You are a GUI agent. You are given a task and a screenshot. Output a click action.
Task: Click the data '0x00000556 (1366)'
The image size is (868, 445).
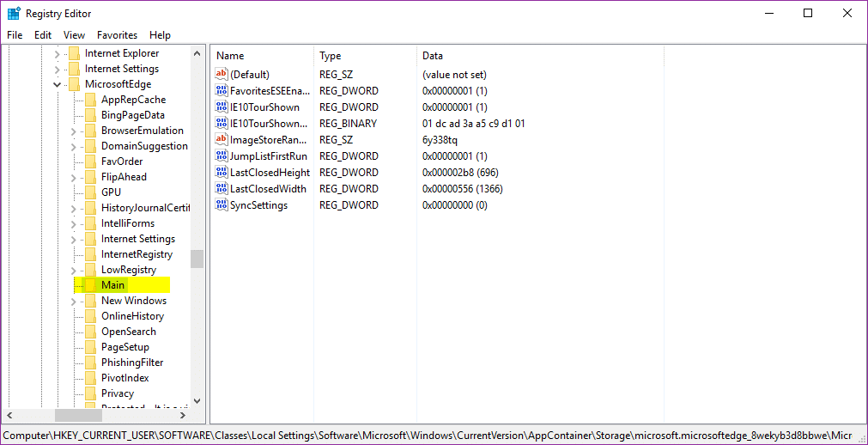click(x=463, y=188)
